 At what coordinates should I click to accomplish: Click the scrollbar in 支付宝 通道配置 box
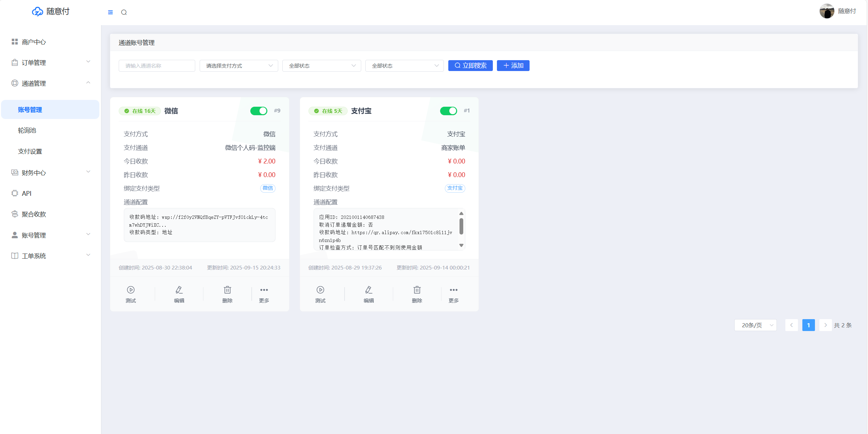[x=461, y=226]
